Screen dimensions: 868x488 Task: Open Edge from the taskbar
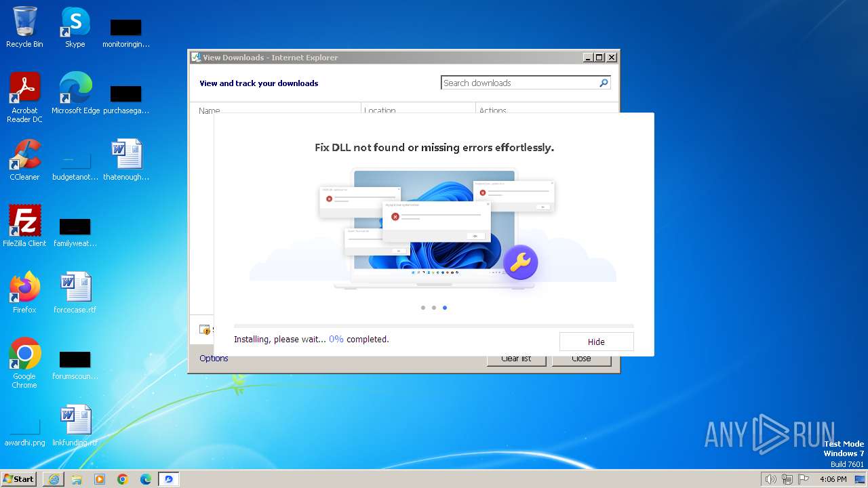[x=146, y=479]
